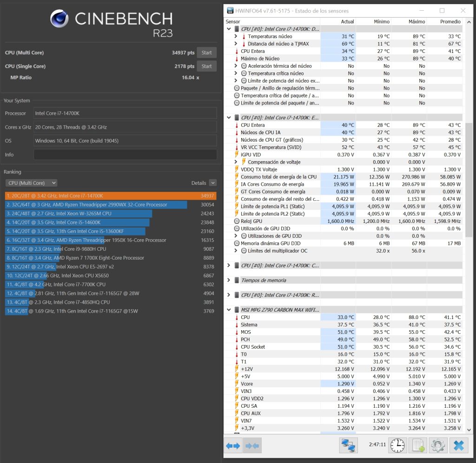Click the Sensor column header
The width and height of the screenshot is (476, 463).
point(233,21)
